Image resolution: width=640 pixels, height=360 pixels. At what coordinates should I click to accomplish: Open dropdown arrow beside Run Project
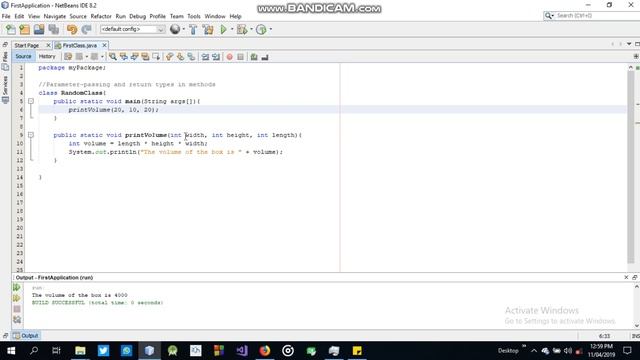click(x=232, y=29)
